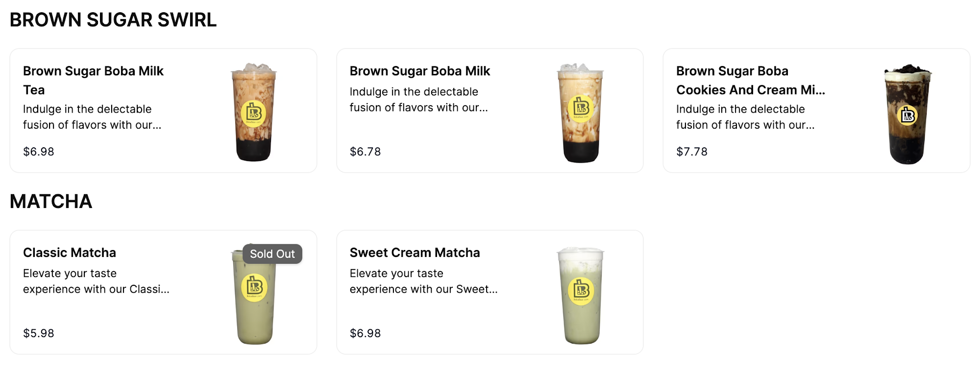Open Brown Sugar Boba Cookies And Cream title
The height and width of the screenshot is (368, 980).
pyautogui.click(x=750, y=80)
